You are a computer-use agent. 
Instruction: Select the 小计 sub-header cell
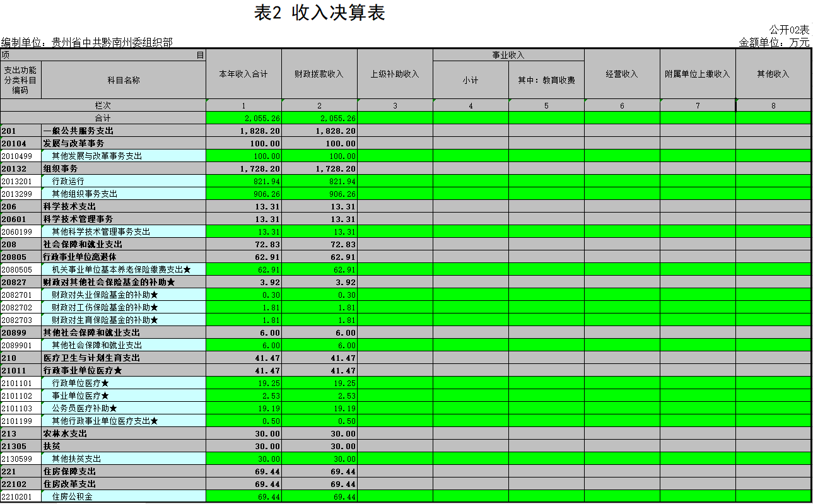click(471, 80)
